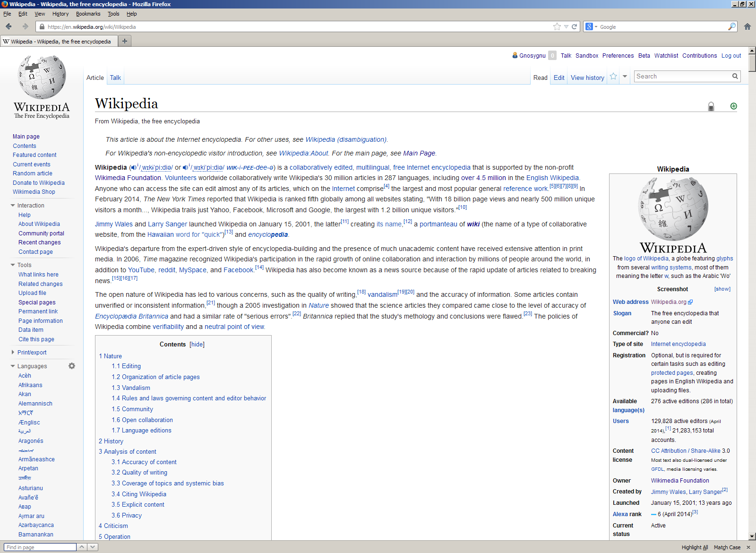This screenshot has height=553, width=756.
Task: Hide the Contents table
Action: (x=197, y=345)
